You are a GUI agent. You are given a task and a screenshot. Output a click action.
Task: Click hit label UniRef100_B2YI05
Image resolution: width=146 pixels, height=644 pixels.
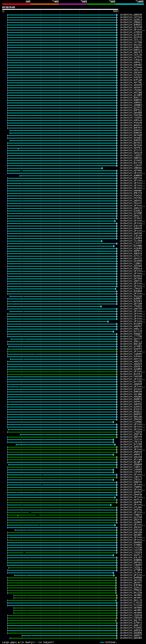[131, 331]
